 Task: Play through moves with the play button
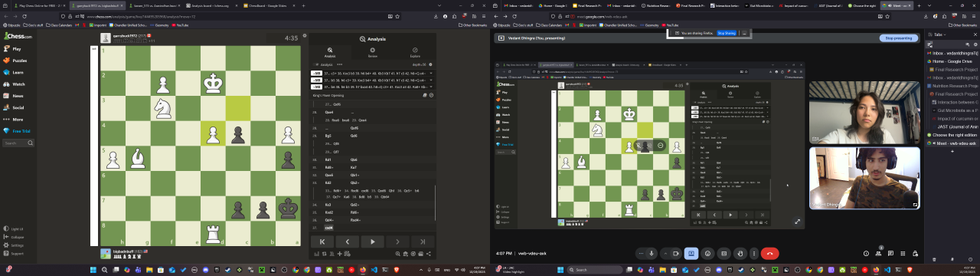(372, 242)
